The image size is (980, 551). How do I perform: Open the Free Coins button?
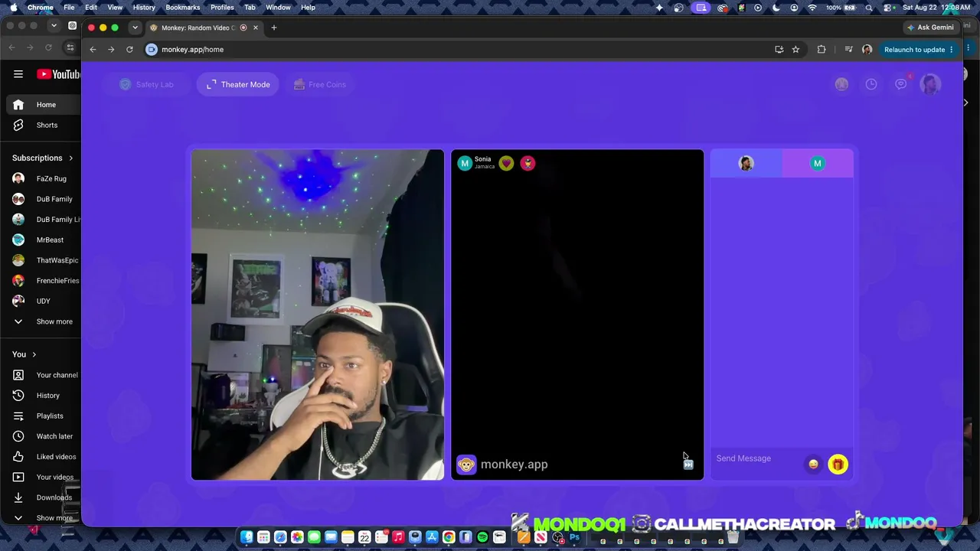coord(320,84)
